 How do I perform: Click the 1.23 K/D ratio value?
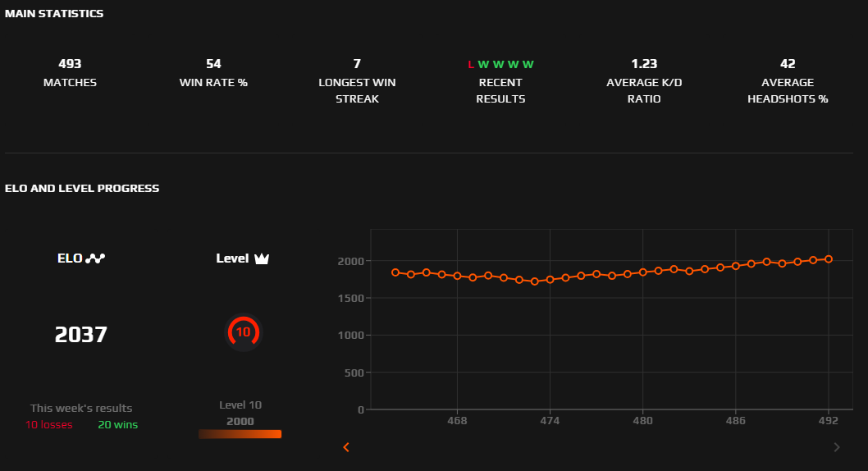coord(644,64)
